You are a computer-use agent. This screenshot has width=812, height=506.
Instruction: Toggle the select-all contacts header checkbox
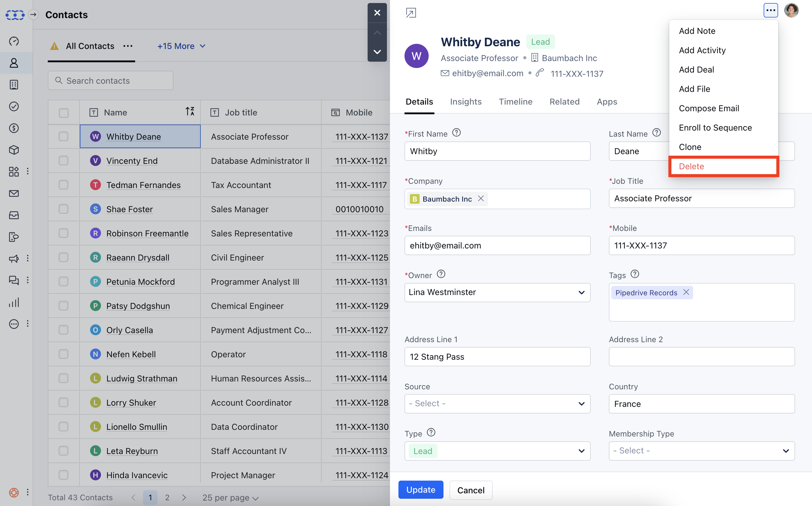(x=63, y=113)
